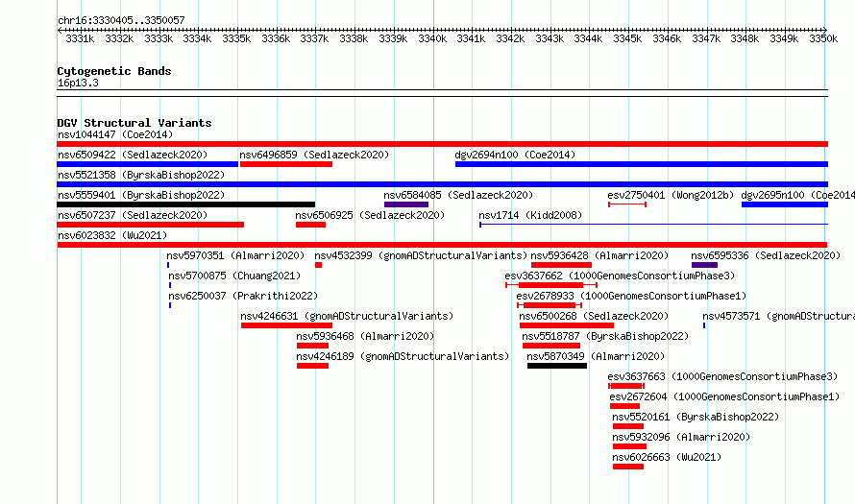Click nsv4246189 gnomAD variant label
Screen dimensions: 855x504
[403, 356]
